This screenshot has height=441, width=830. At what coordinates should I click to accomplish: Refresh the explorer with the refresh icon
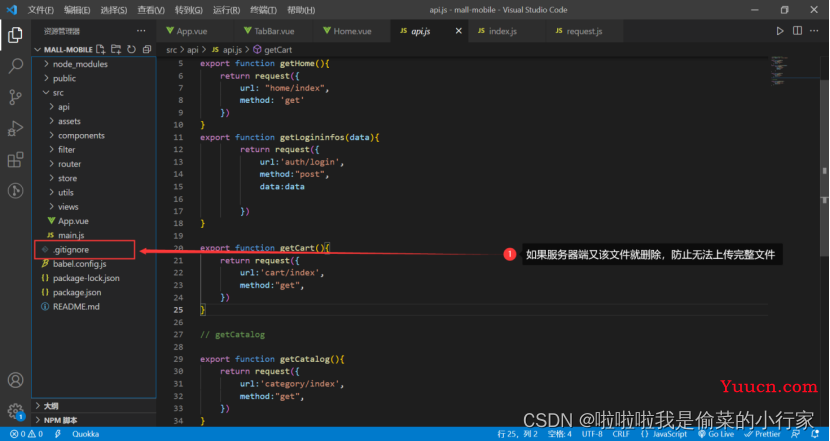[x=131, y=49]
